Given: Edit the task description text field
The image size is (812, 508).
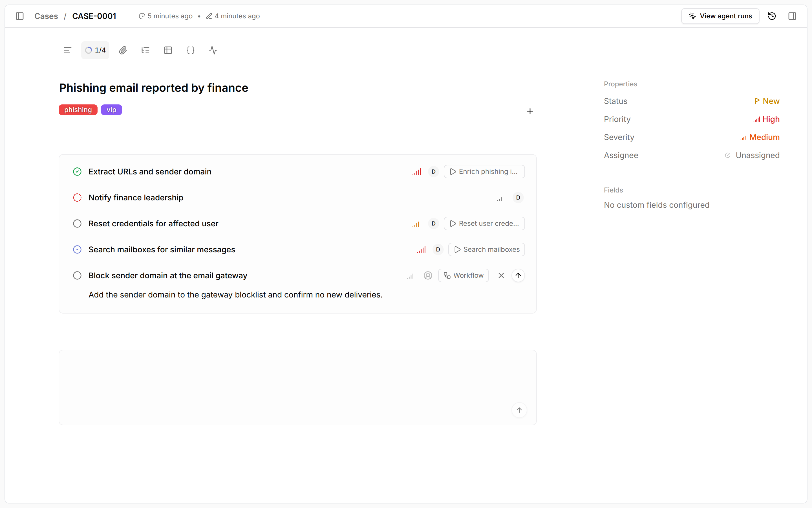Looking at the screenshot, I should (235, 295).
